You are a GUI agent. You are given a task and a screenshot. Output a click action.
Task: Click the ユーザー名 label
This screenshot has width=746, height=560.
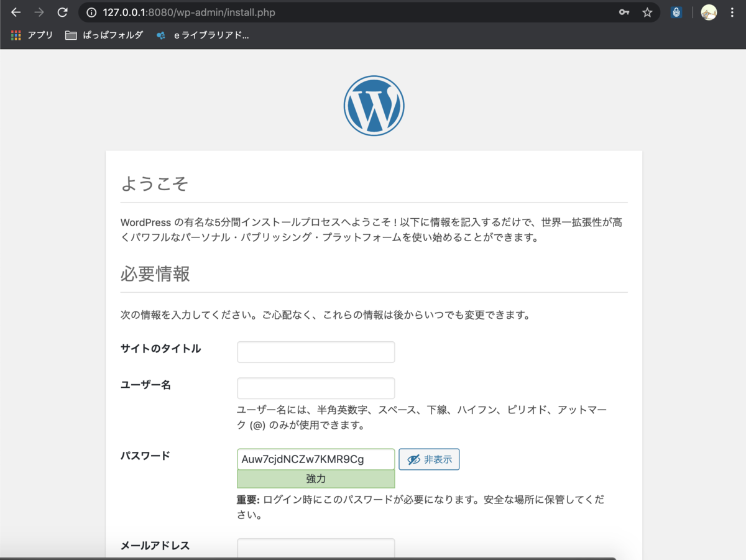coord(145,385)
